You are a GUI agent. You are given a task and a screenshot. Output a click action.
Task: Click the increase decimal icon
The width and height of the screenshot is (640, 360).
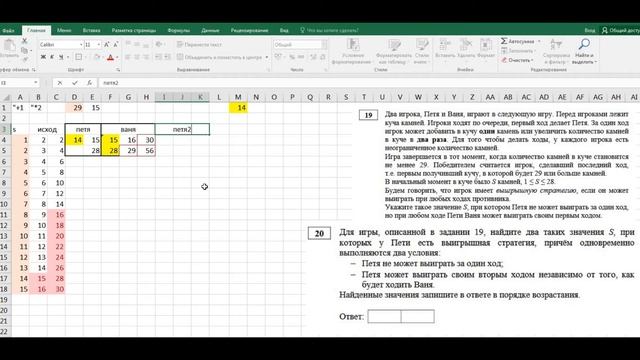click(313, 57)
